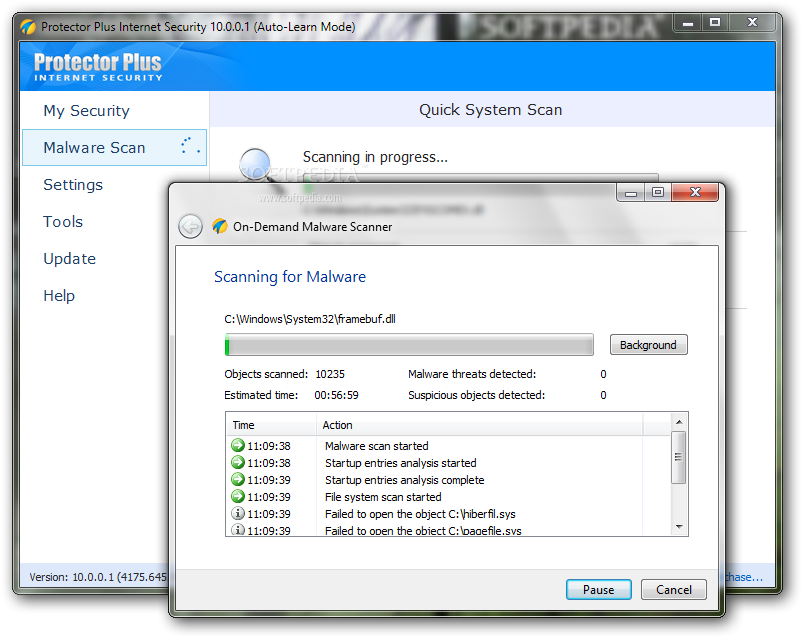Click the On-Demand Malware Scanner title icon
Viewport: 803px width, 638px height.
[x=220, y=226]
